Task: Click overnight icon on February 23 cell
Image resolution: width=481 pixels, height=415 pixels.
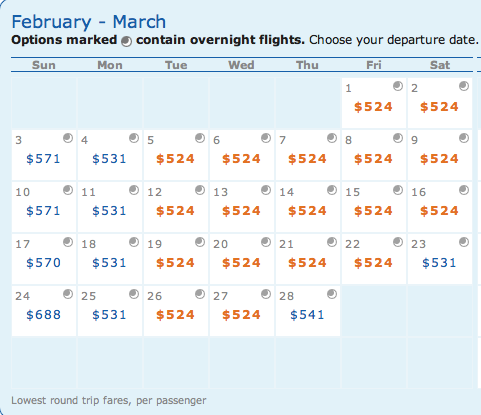Action: [464, 242]
